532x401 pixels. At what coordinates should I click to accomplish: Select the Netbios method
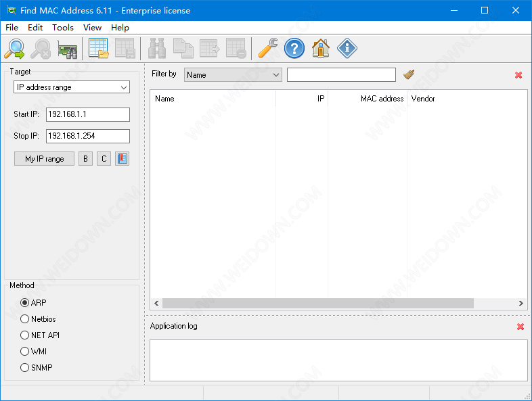click(38, 319)
